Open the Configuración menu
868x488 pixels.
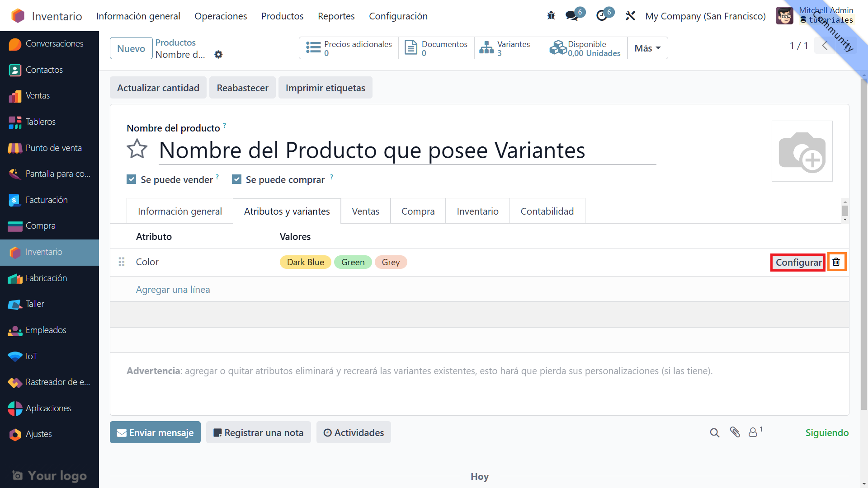click(398, 16)
